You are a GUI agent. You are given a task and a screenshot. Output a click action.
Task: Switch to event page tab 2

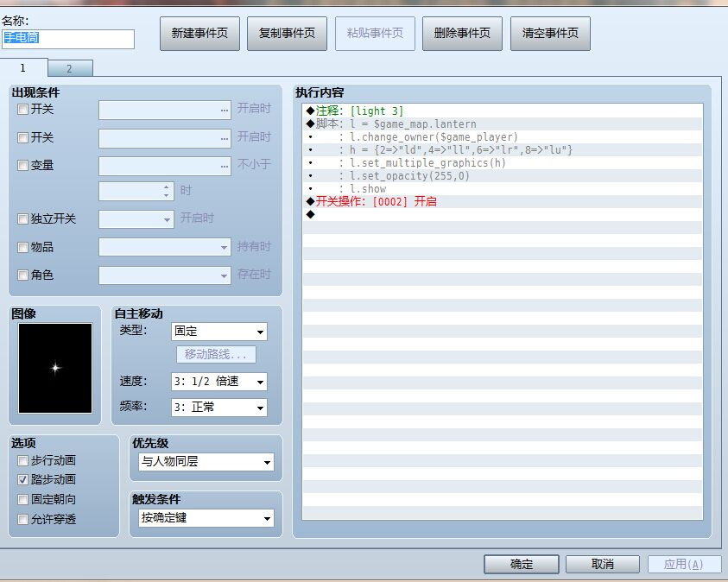70,69
